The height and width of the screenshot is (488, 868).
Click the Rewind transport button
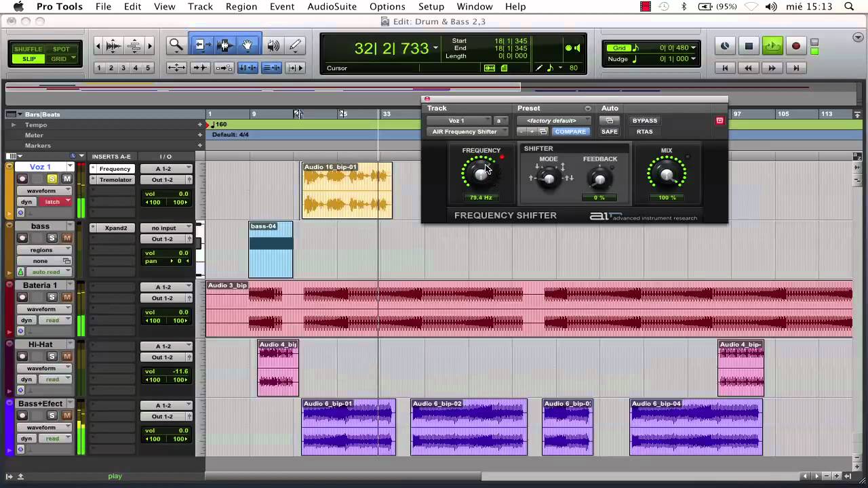748,68
